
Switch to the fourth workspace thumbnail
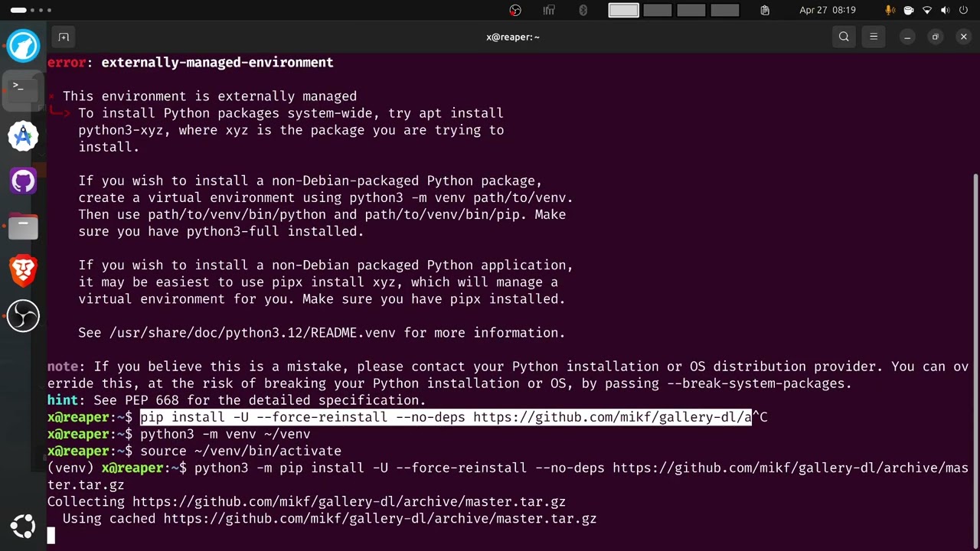click(724, 10)
